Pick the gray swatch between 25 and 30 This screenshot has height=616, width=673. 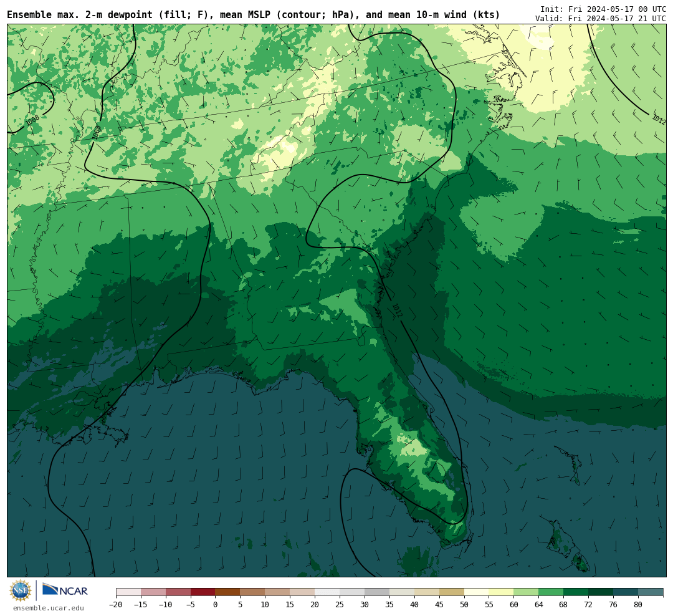click(x=352, y=592)
